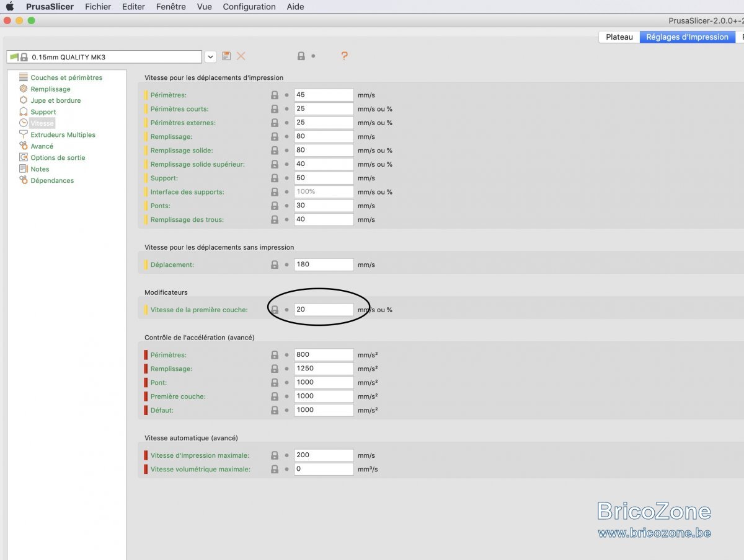744x560 pixels.
Task: Open Options de sortie settings page
Action: (58, 157)
